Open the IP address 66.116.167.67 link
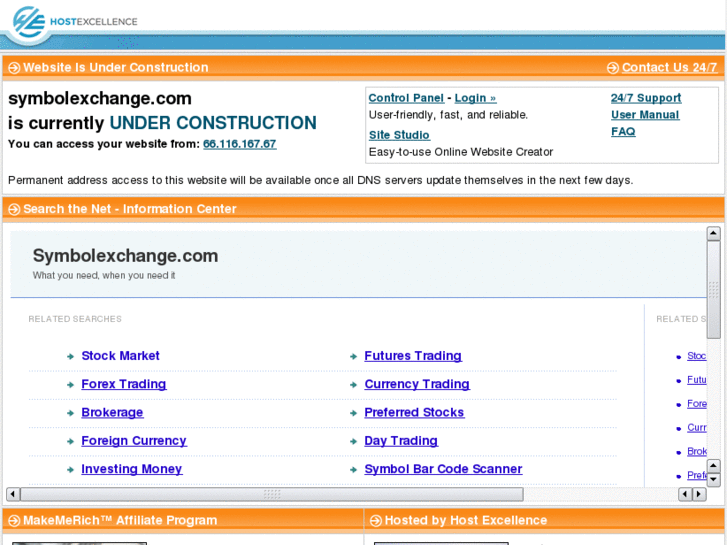This screenshot has height=545, width=727. pos(240,144)
